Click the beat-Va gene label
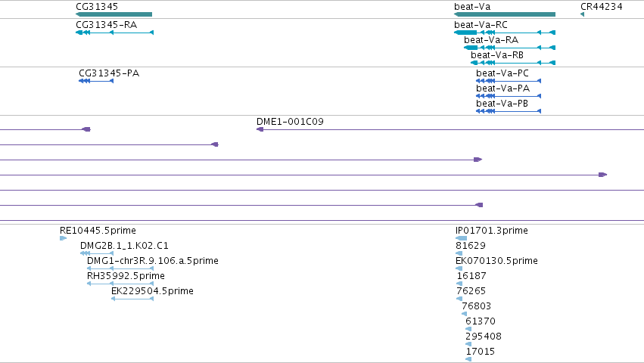Viewport: 644px width, 363px height. click(472, 7)
